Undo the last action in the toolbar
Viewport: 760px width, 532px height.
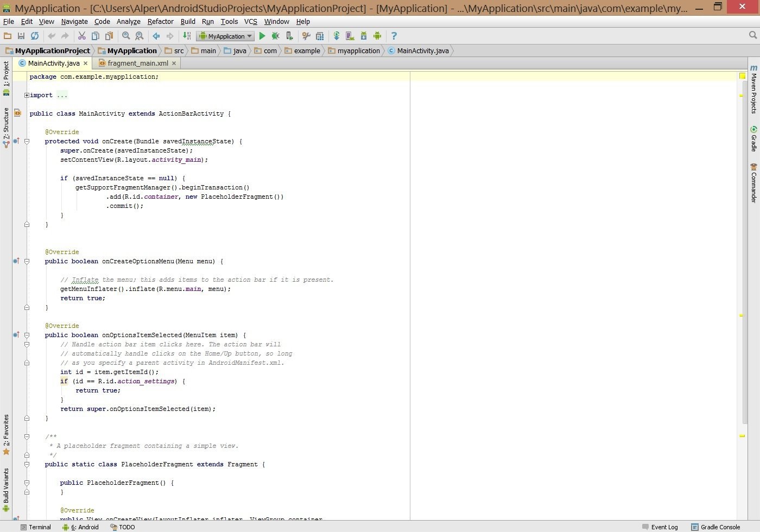pos(52,36)
